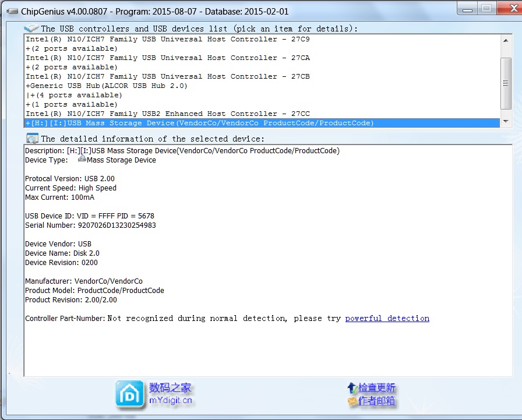Click the 作者邮箱 author email link
The height and width of the screenshot is (420, 522).
pyautogui.click(x=377, y=401)
